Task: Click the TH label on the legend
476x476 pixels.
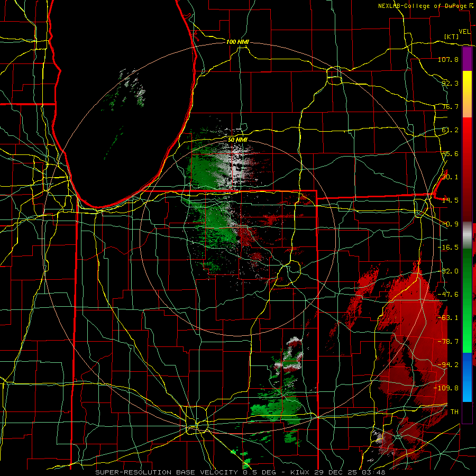Action: tap(454, 412)
